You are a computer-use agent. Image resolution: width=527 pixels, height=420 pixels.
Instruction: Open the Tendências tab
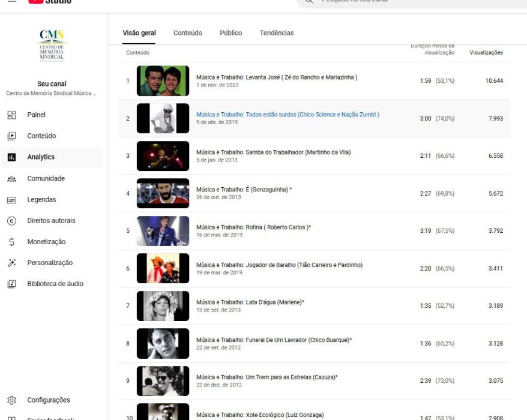pos(277,33)
